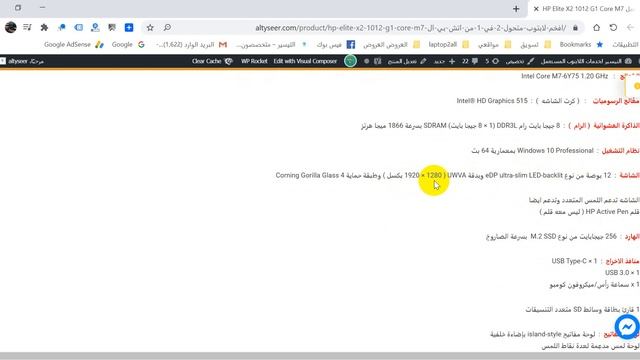Click the 'Intel Core M7-6Y75 1.20 GHz' text

pyautogui.click(x=564, y=76)
